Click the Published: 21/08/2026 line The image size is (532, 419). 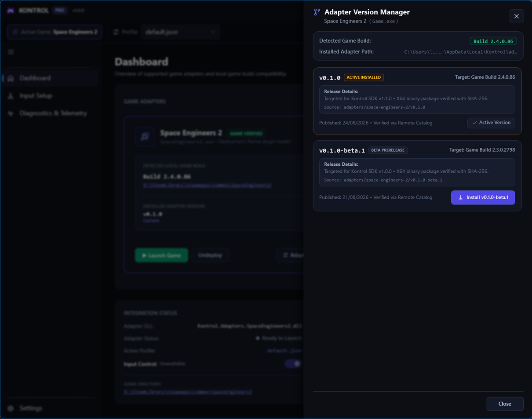tap(375, 197)
